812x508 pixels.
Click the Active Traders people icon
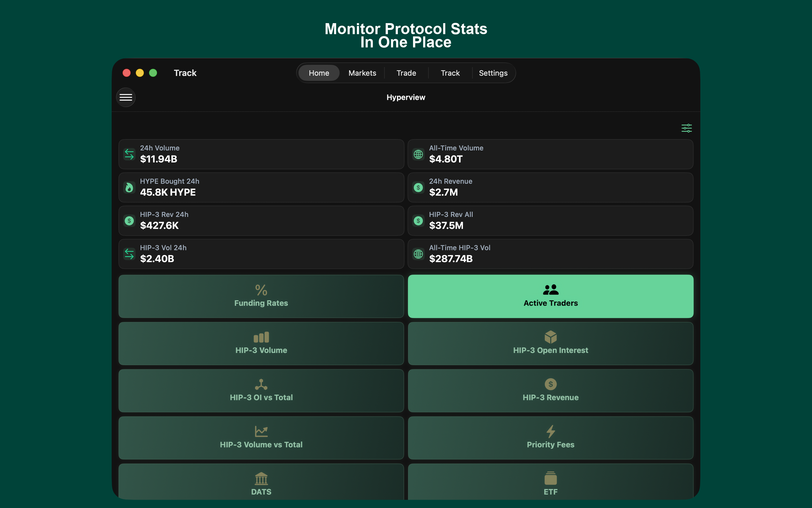551,290
